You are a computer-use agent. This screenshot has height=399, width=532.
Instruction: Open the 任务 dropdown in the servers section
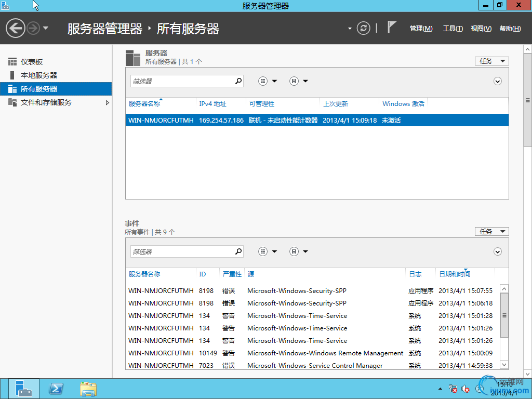pyautogui.click(x=491, y=61)
